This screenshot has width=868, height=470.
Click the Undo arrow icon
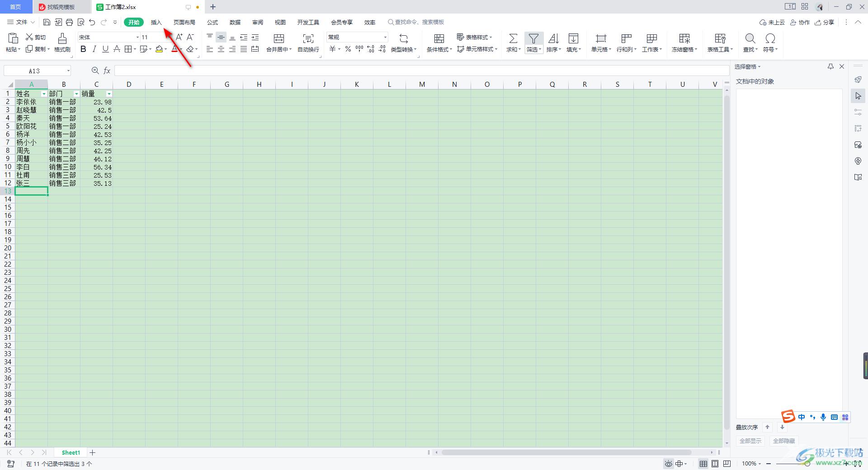(92, 22)
